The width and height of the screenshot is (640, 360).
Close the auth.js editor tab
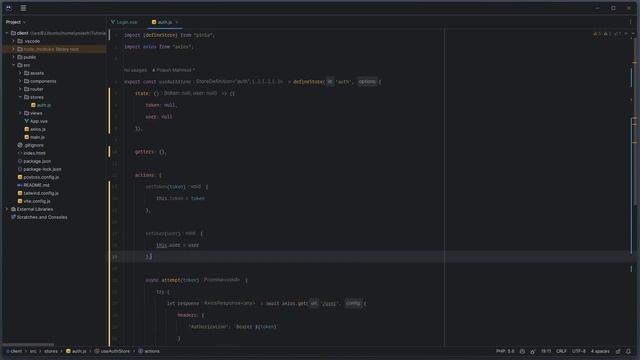coord(177,22)
